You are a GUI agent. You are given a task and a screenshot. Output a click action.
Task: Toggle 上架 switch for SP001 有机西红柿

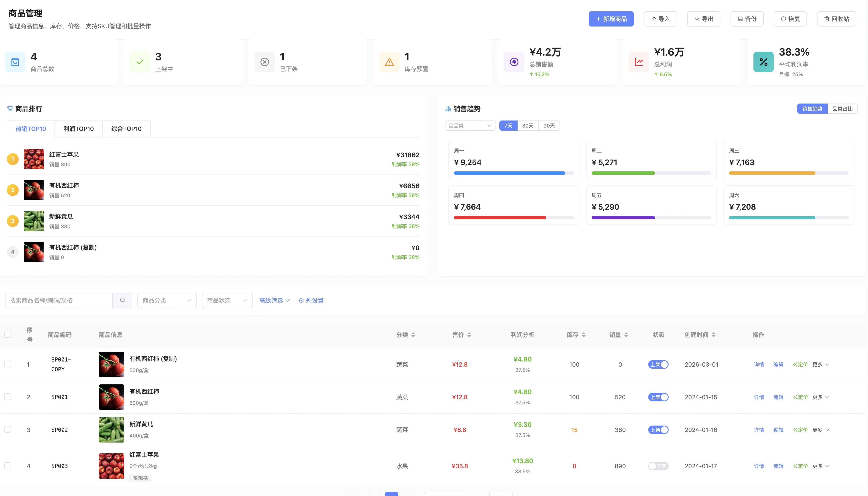click(658, 397)
